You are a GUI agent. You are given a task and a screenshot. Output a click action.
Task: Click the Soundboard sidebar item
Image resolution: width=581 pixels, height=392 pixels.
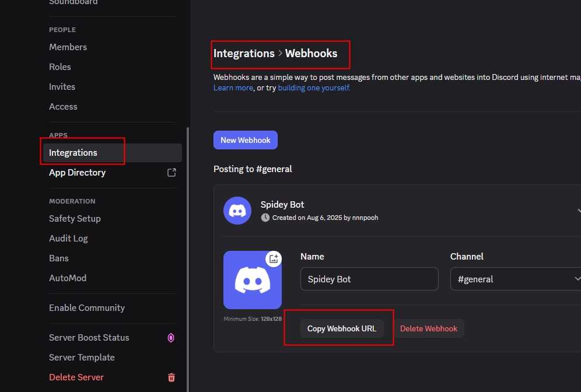[73, 2]
